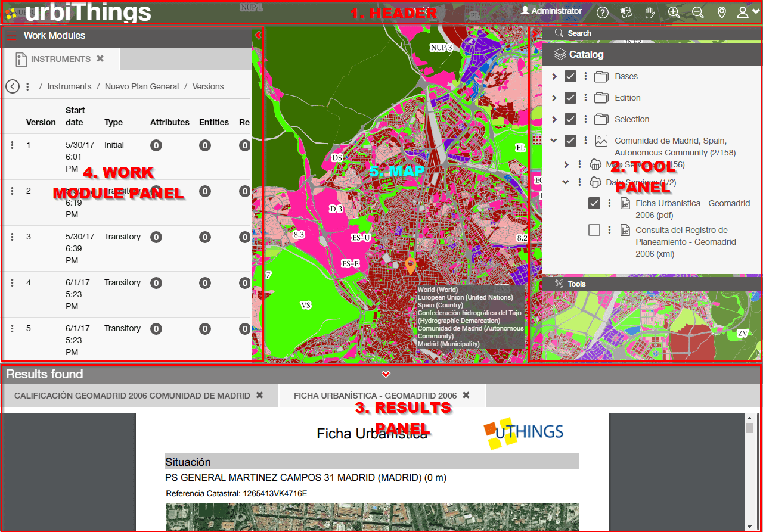Click the module layout squares icon in header
Screen dimensions: 763x532
pos(626,12)
